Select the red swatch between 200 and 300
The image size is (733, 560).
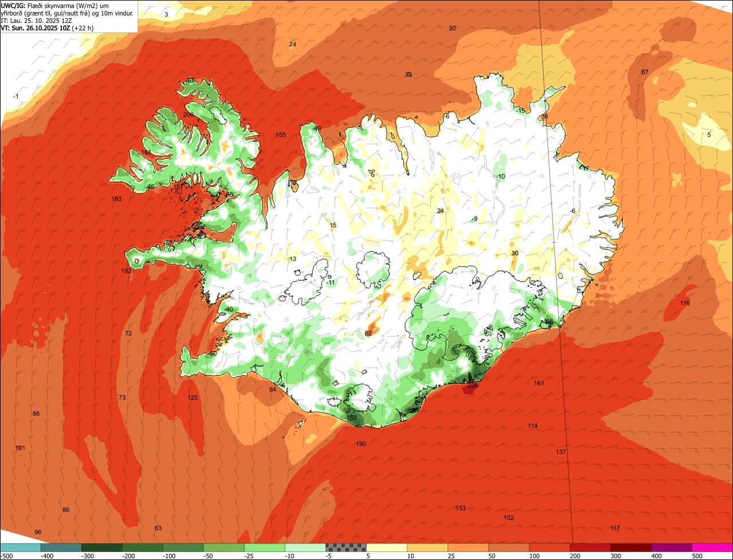tap(590, 547)
